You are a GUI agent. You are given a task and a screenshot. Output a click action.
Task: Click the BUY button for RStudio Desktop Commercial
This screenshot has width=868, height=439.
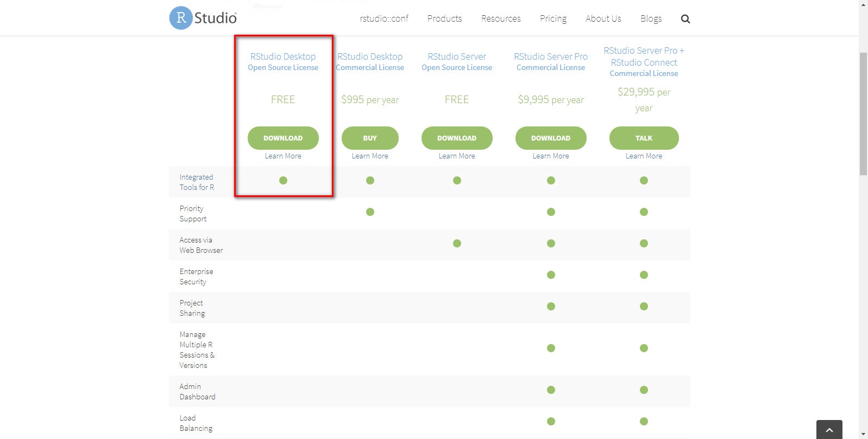coord(370,138)
